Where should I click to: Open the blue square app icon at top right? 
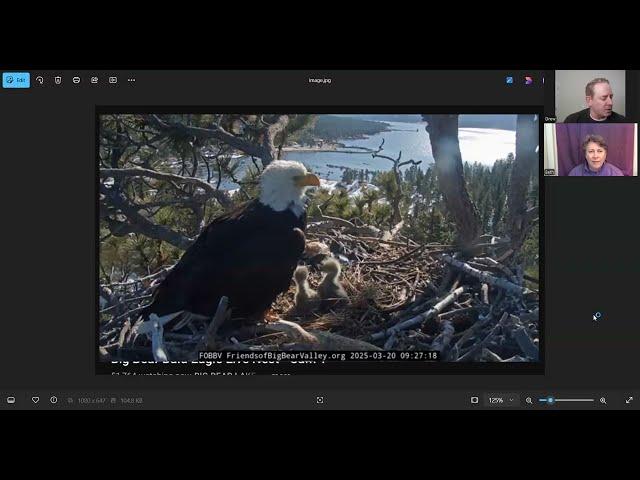(x=509, y=80)
